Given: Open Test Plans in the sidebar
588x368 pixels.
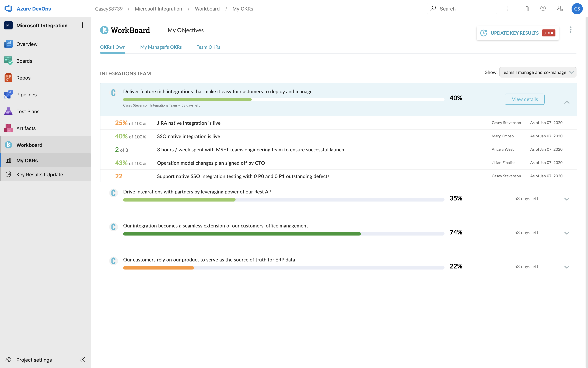Looking at the screenshot, I should click(x=45, y=111).
